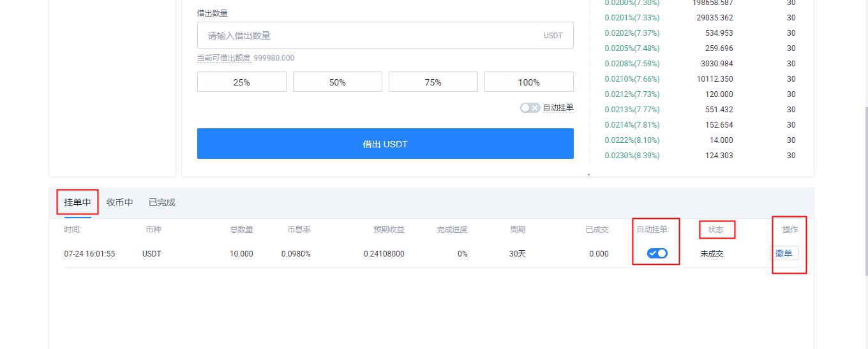
Task: Select the 75% amount button
Action: click(433, 82)
